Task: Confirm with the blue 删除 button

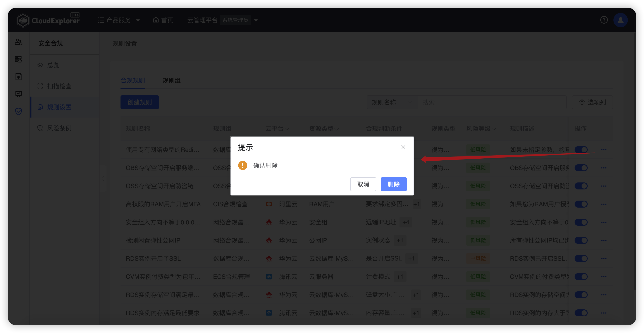Action: coord(394,184)
